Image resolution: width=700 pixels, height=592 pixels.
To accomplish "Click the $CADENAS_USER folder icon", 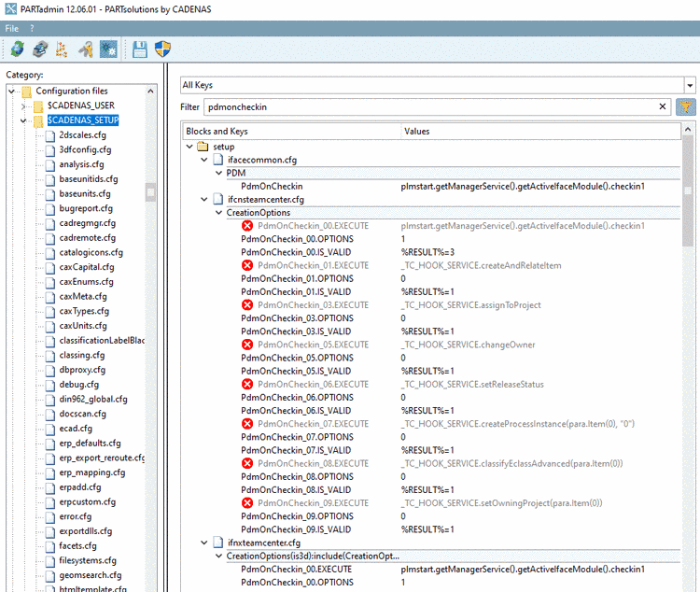I will (38, 106).
